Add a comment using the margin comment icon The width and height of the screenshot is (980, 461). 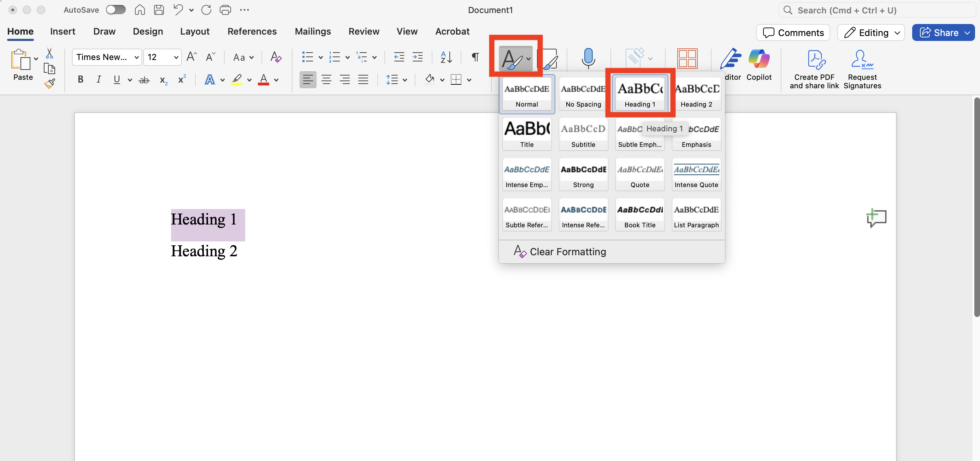tap(876, 218)
